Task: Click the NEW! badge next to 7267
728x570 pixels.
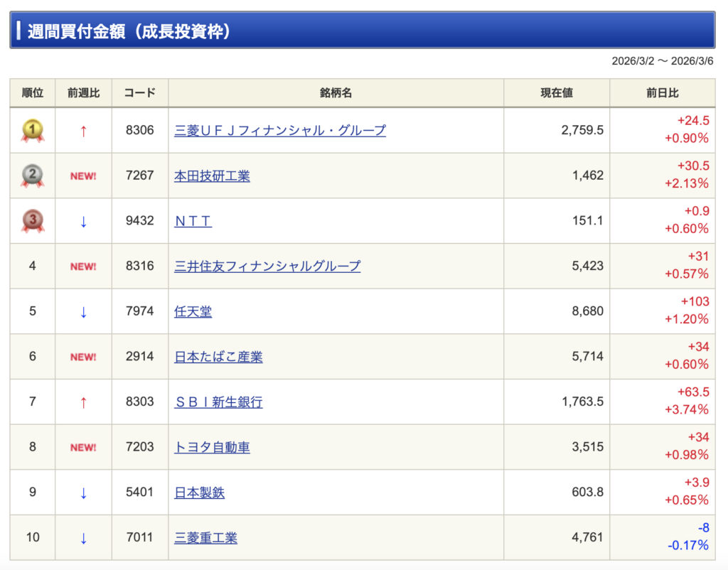Action: tap(83, 176)
